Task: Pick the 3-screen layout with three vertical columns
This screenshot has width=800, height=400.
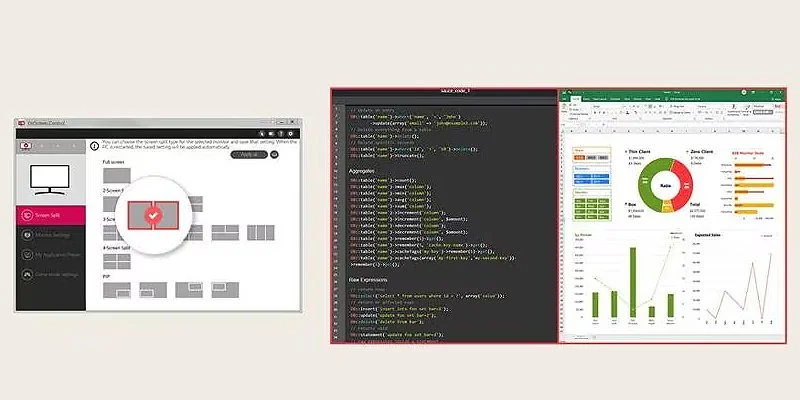Action: (x=261, y=233)
